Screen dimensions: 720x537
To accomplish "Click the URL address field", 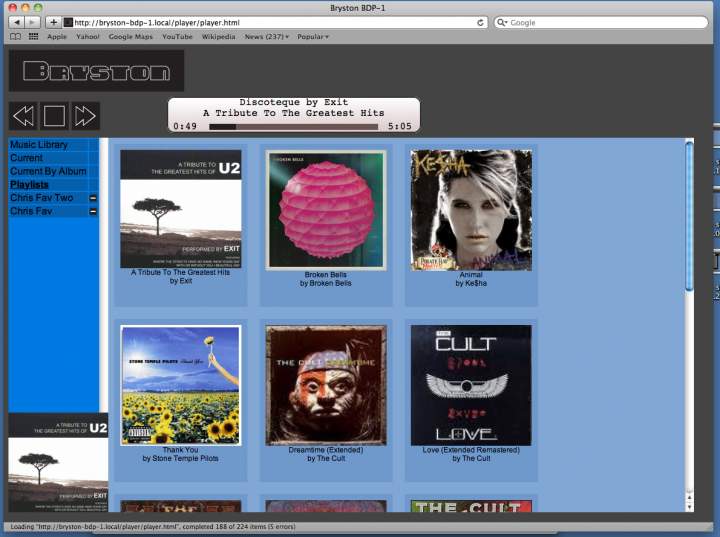I will coord(275,23).
